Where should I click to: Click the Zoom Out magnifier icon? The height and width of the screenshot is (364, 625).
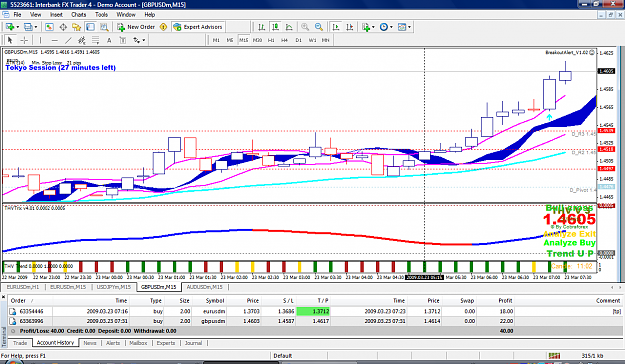(x=319, y=27)
